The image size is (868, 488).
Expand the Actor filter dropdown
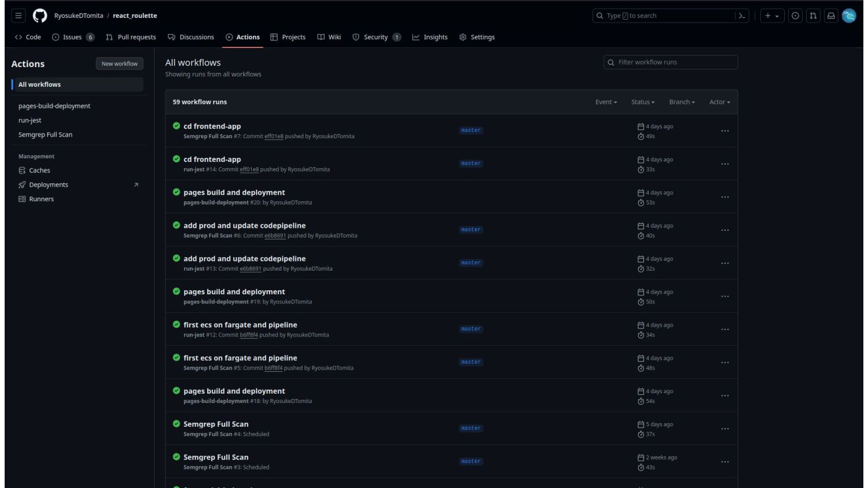(719, 102)
